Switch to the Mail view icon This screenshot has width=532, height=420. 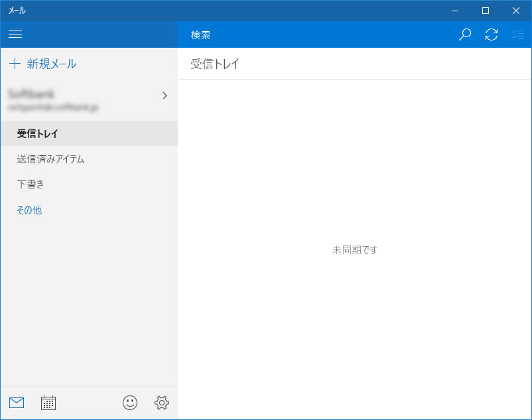17,403
